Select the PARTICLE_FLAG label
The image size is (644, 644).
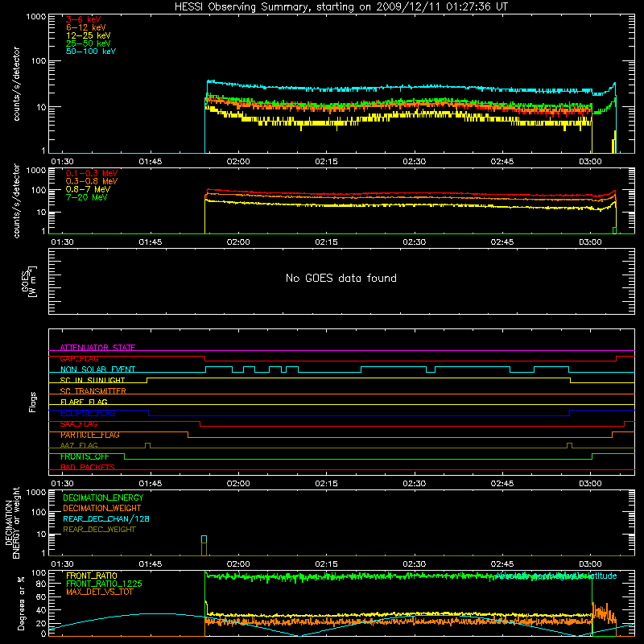coord(90,435)
